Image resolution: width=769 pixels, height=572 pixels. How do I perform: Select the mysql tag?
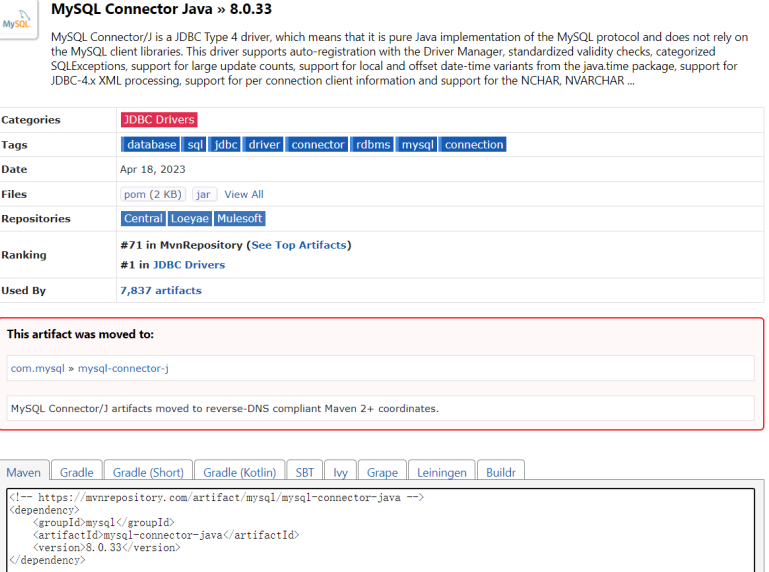tap(417, 145)
